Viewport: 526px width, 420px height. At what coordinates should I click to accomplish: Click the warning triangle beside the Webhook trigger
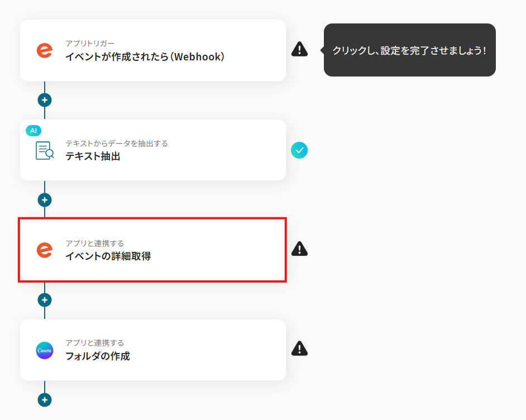tap(299, 49)
